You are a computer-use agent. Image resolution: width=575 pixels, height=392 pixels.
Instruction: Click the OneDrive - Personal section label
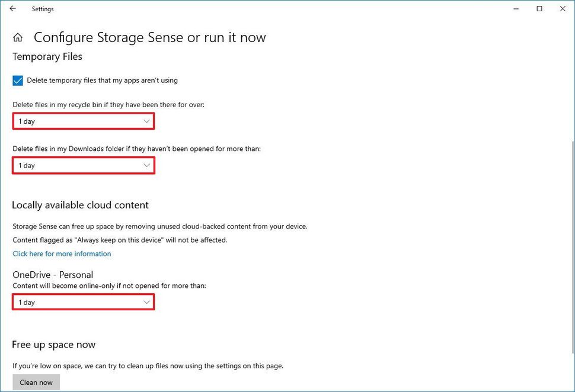pos(52,274)
